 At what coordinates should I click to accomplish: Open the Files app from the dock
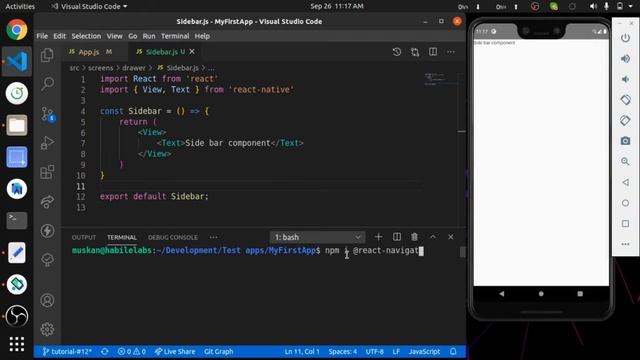(x=17, y=125)
